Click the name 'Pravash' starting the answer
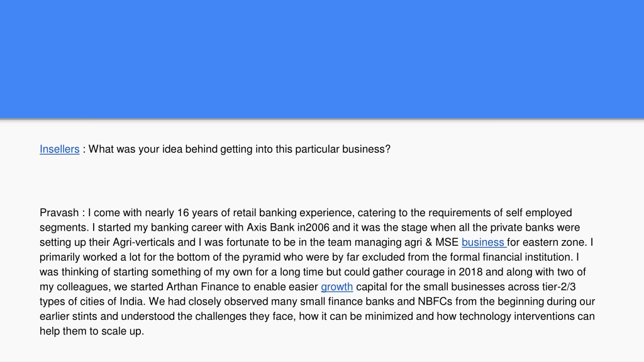 tap(59, 212)
